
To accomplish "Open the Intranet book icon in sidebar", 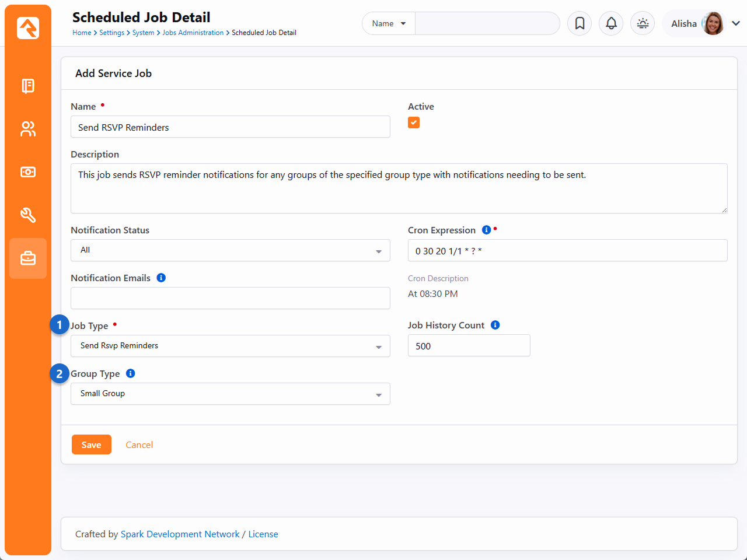I will click(28, 86).
